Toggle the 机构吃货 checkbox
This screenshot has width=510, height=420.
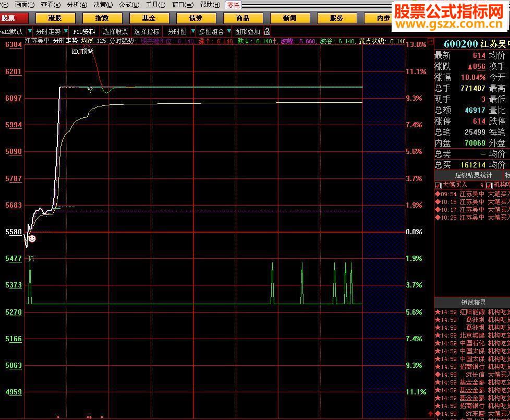tap(489, 185)
